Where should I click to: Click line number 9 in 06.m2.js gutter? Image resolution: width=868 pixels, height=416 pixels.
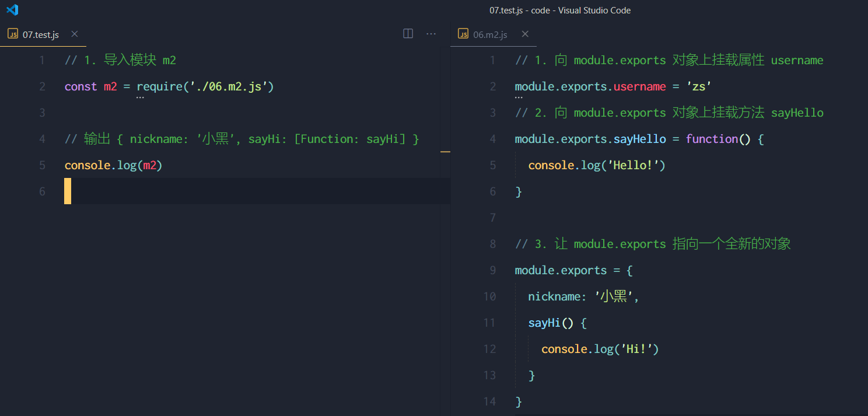click(493, 270)
